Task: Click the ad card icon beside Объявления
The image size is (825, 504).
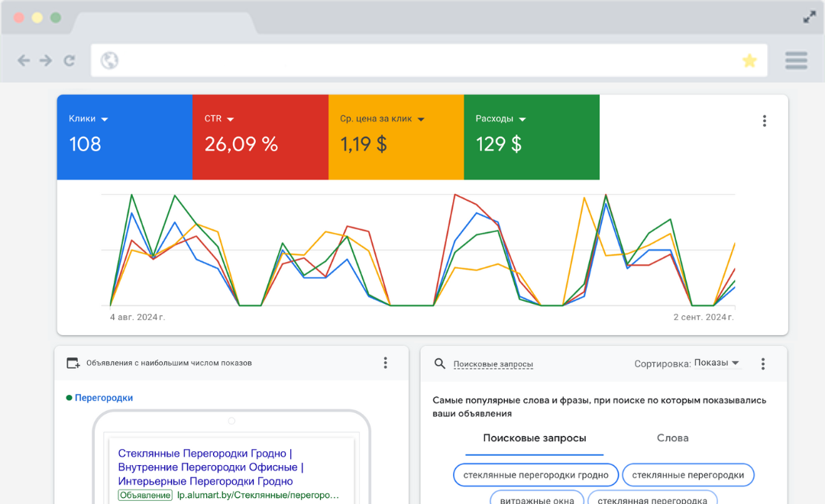Action: [73, 363]
